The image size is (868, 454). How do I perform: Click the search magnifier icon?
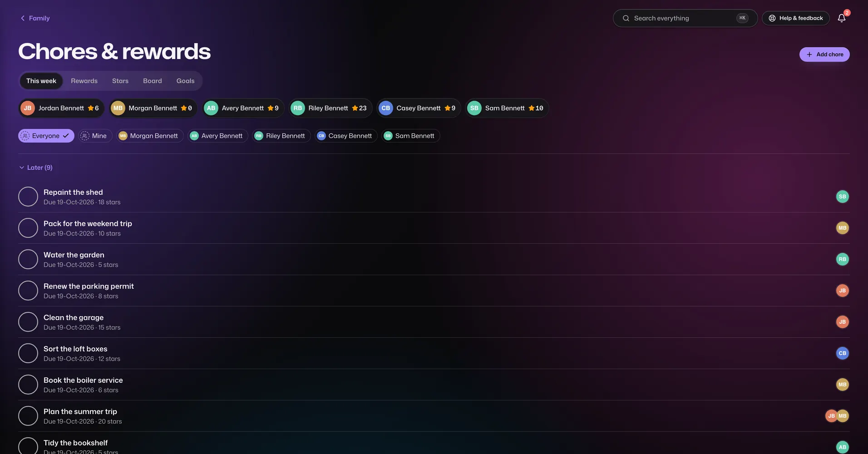626,18
